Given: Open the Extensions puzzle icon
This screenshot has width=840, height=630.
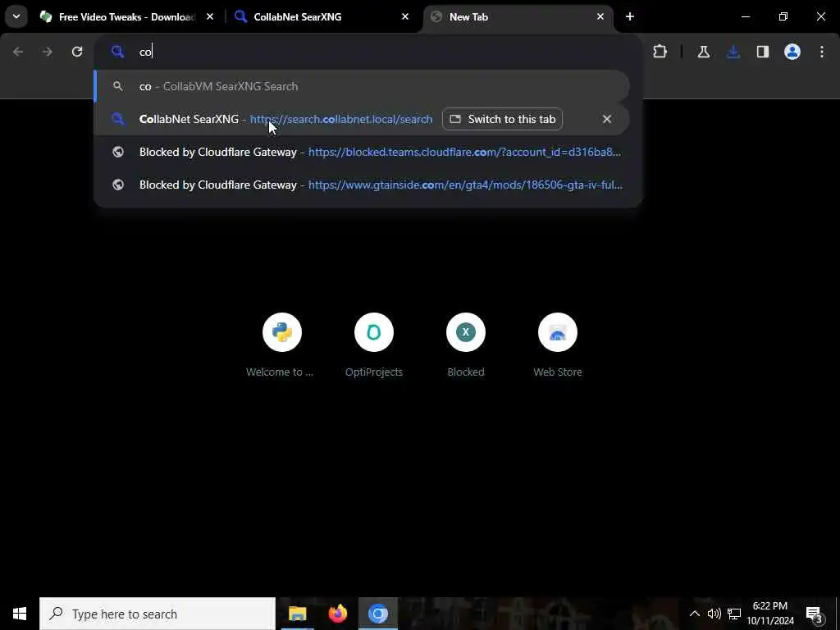Looking at the screenshot, I should [660, 52].
